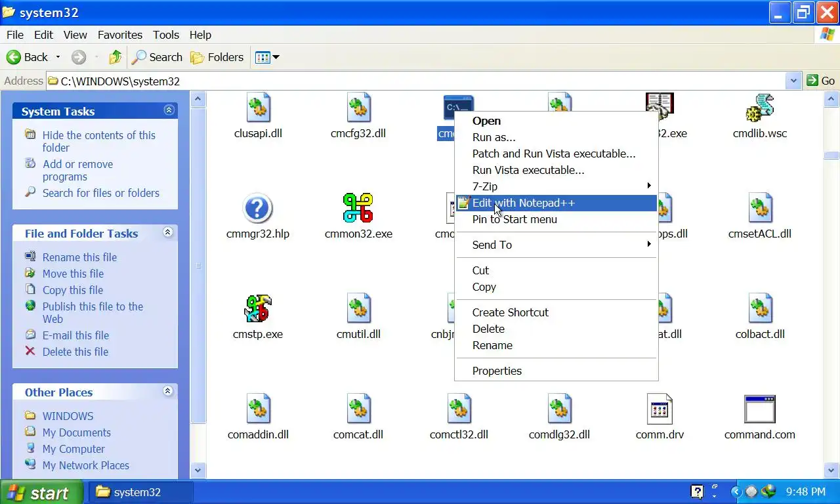Viewport: 840px width, 504px height.
Task: Select the cmsetACL.dll file icon
Action: (x=760, y=208)
